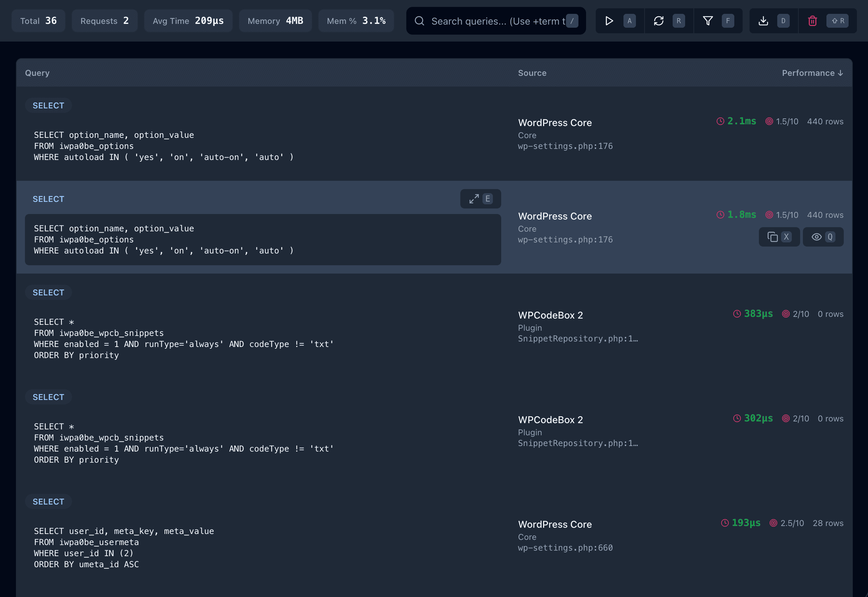This screenshot has height=597, width=868.
Task: Click the expand query arrows icon
Action: [x=474, y=199]
